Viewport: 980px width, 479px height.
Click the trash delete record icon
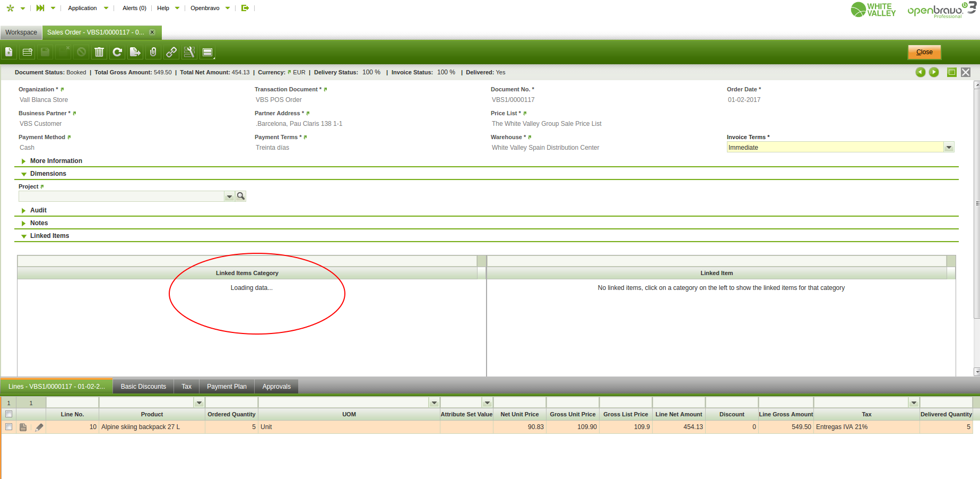coord(99,52)
